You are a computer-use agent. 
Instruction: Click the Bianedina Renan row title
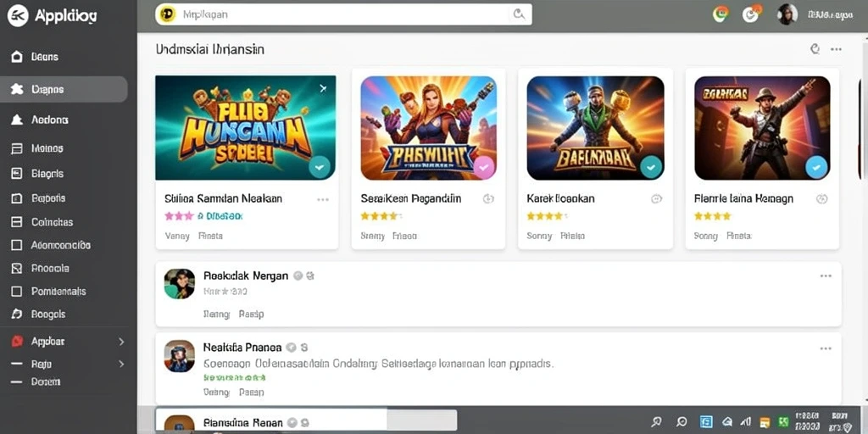click(x=242, y=423)
